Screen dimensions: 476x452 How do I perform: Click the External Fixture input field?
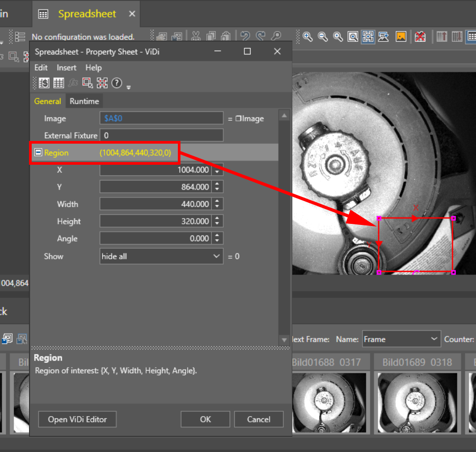(161, 136)
